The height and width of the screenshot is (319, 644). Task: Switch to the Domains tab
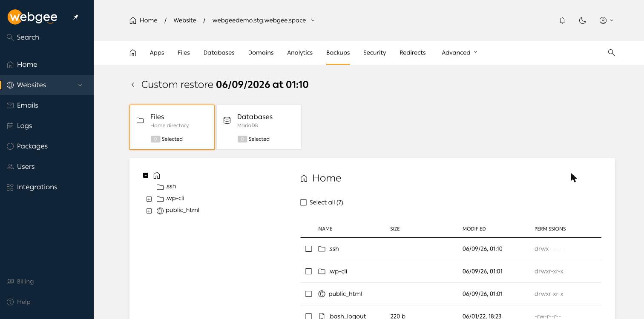(261, 53)
